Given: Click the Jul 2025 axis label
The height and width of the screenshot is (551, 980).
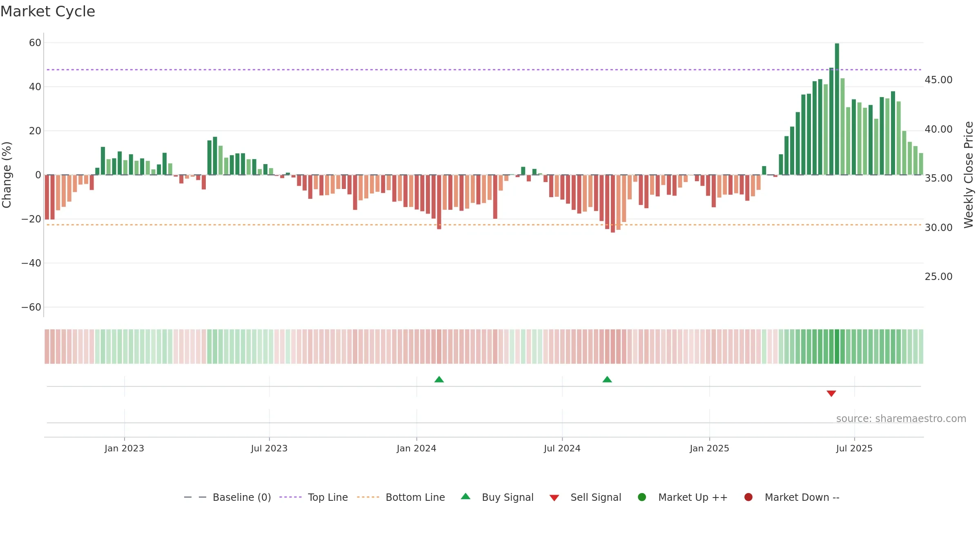Looking at the screenshot, I should pos(854,448).
